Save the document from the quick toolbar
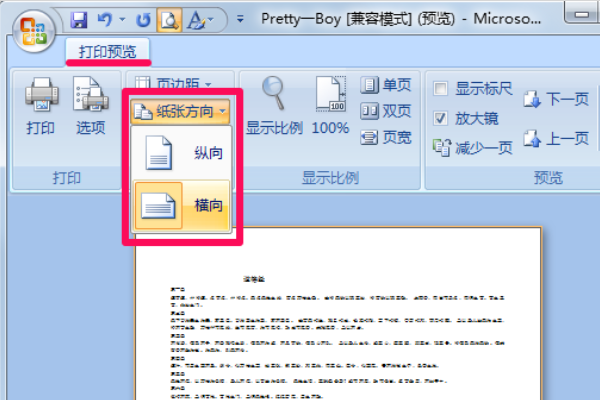The width and height of the screenshot is (600, 400). 79,19
